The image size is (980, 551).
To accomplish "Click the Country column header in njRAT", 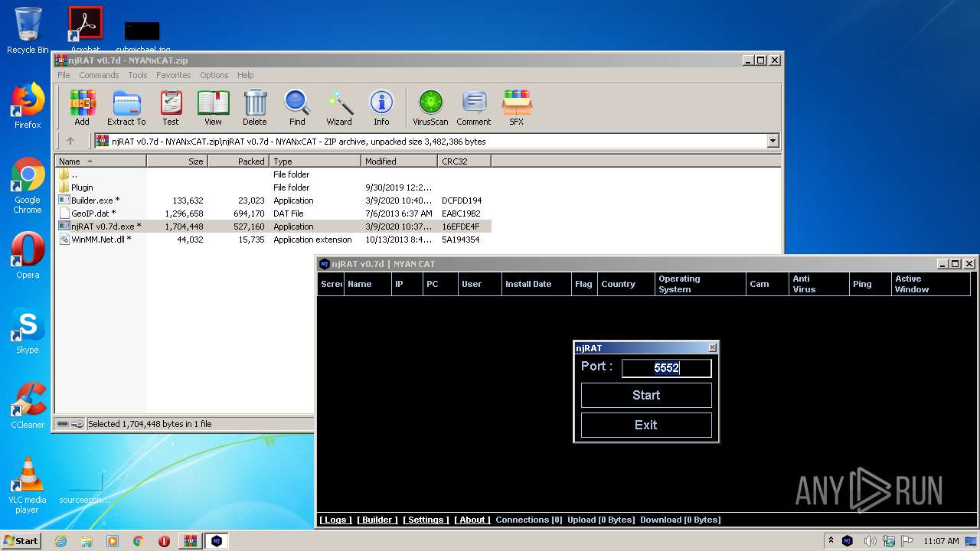I will 626,284.
